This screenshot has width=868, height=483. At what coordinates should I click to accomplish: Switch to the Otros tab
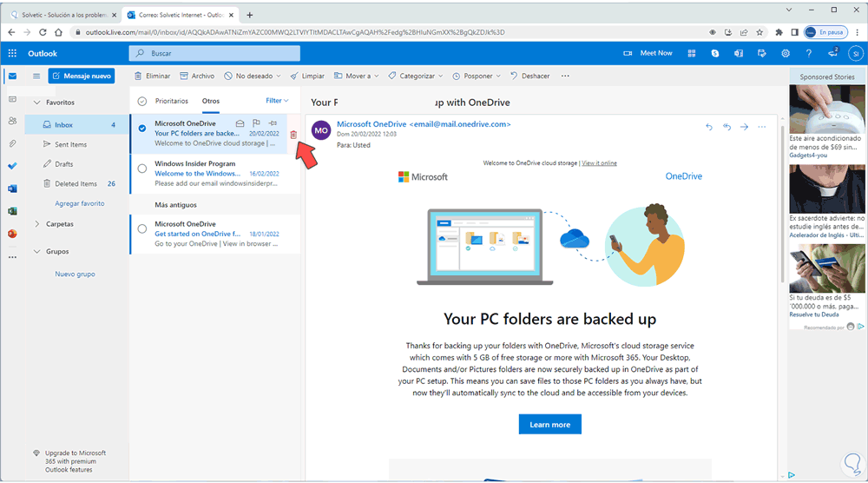210,101
